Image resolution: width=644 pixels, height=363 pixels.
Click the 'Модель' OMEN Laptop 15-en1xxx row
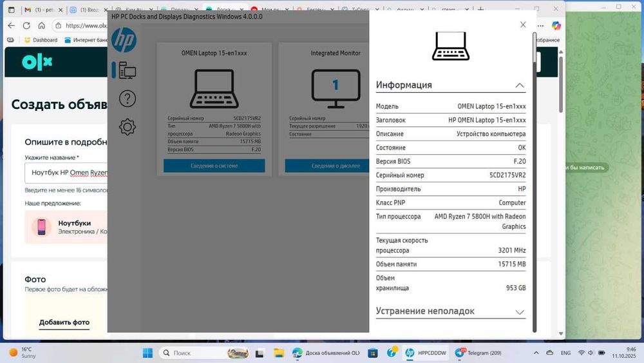click(451, 106)
